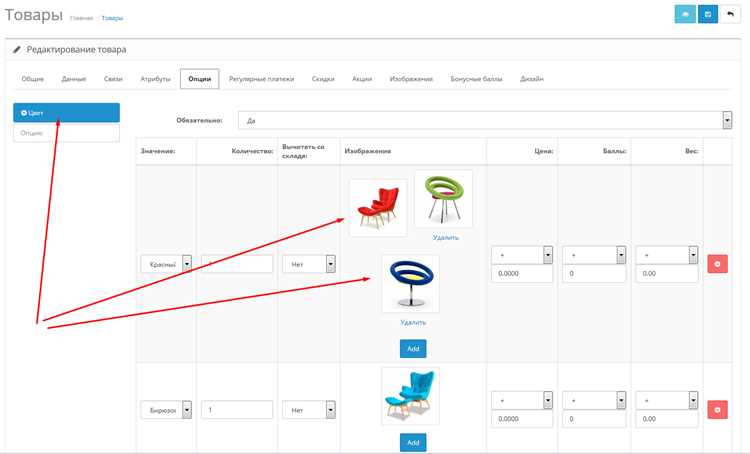The width and height of the screenshot is (750, 454).
Task: Click weight field 0.00 in Красный row
Action: pyautogui.click(x=667, y=274)
